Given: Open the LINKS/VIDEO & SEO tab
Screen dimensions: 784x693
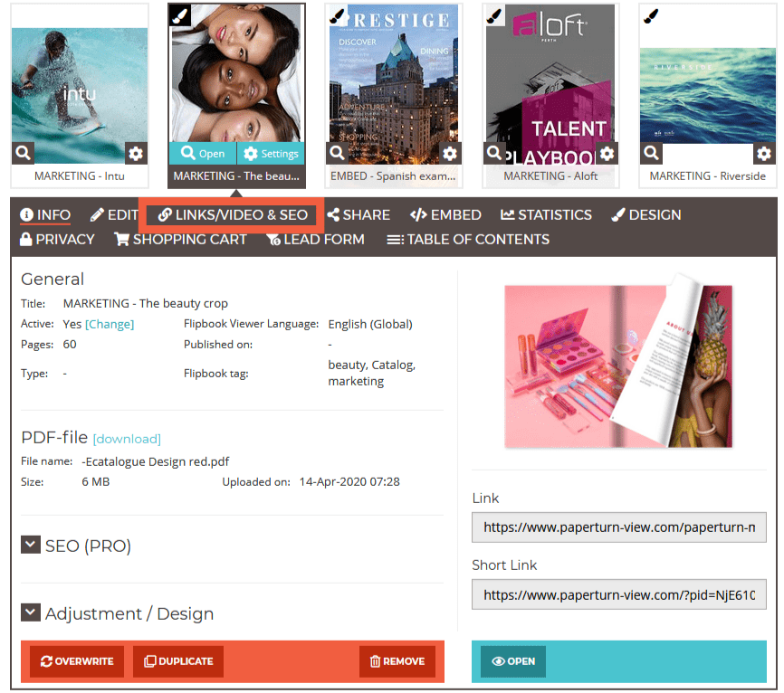Looking at the screenshot, I should [x=232, y=215].
